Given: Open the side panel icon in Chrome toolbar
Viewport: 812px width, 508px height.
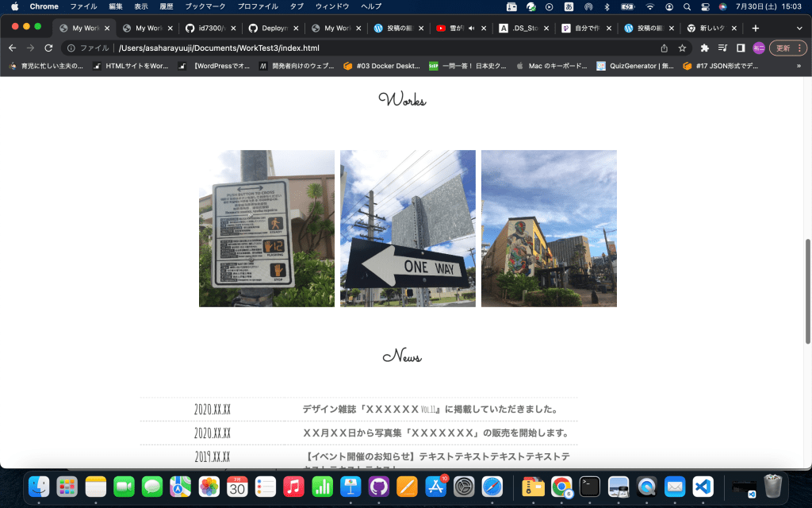Looking at the screenshot, I should pyautogui.click(x=741, y=48).
